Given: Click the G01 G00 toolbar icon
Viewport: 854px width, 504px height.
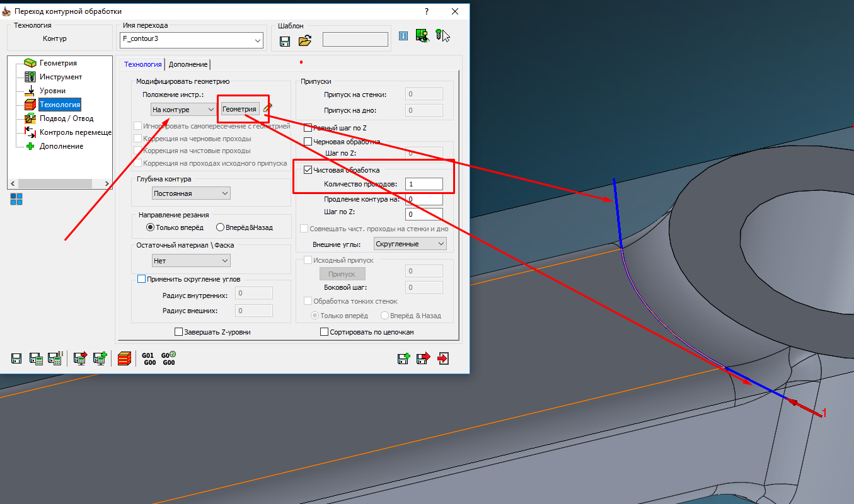Looking at the screenshot, I should 149,358.
